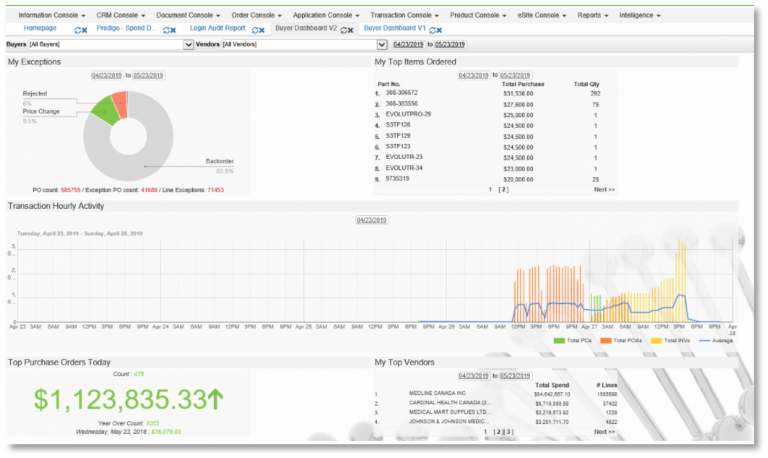Image resolution: width=768 pixels, height=458 pixels.
Task: Switch to Prodigo - Spend D... tab
Action: pos(127,28)
